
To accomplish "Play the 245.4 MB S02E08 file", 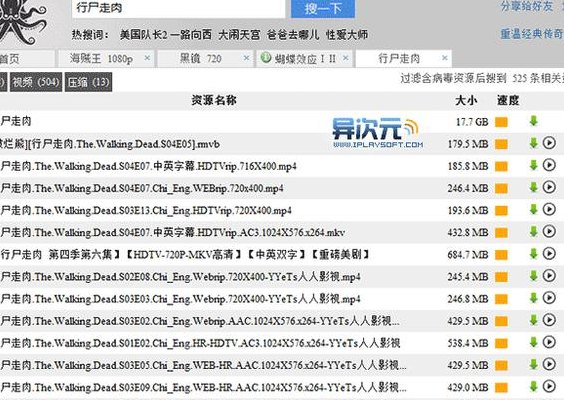I will tap(549, 276).
